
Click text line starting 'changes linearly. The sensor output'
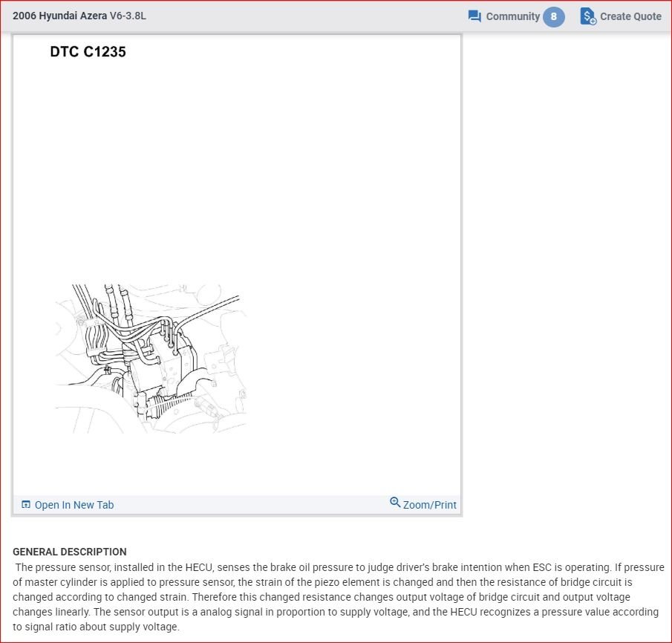[336, 612]
